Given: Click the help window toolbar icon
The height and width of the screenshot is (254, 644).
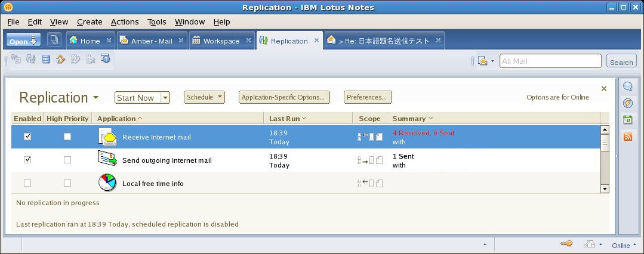Looking at the screenshot, I should (x=106, y=58).
